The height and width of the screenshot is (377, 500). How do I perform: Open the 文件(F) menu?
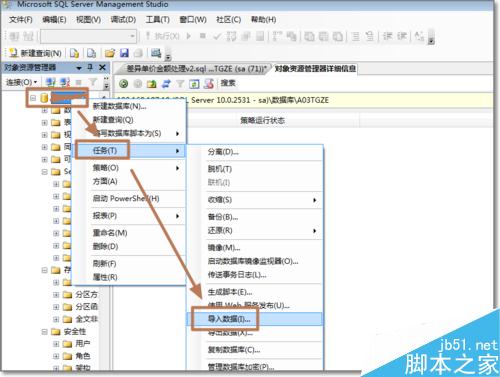pos(21,20)
